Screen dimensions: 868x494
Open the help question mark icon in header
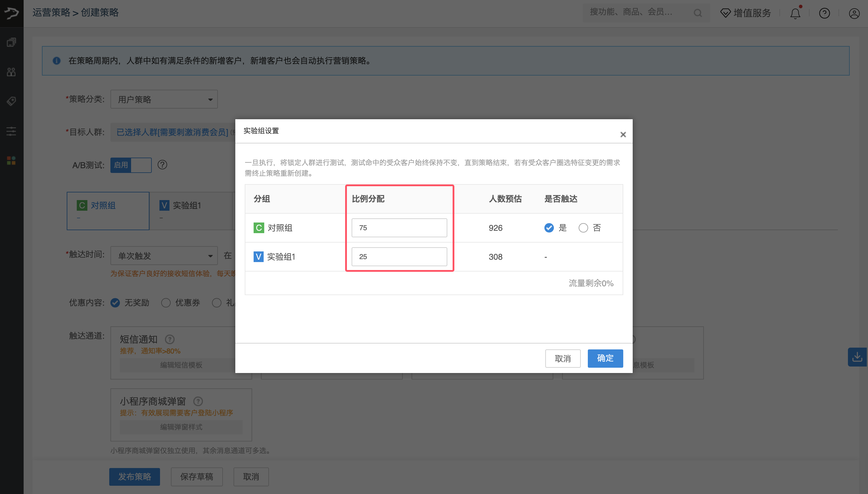coord(824,13)
